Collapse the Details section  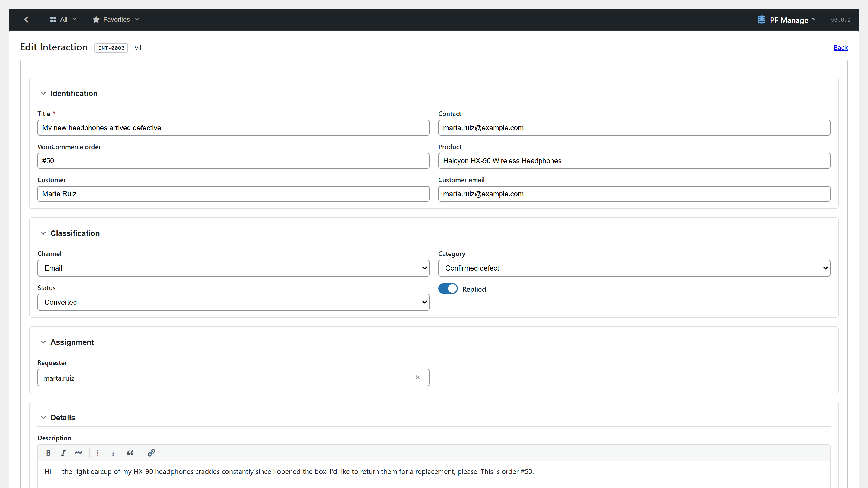point(43,418)
